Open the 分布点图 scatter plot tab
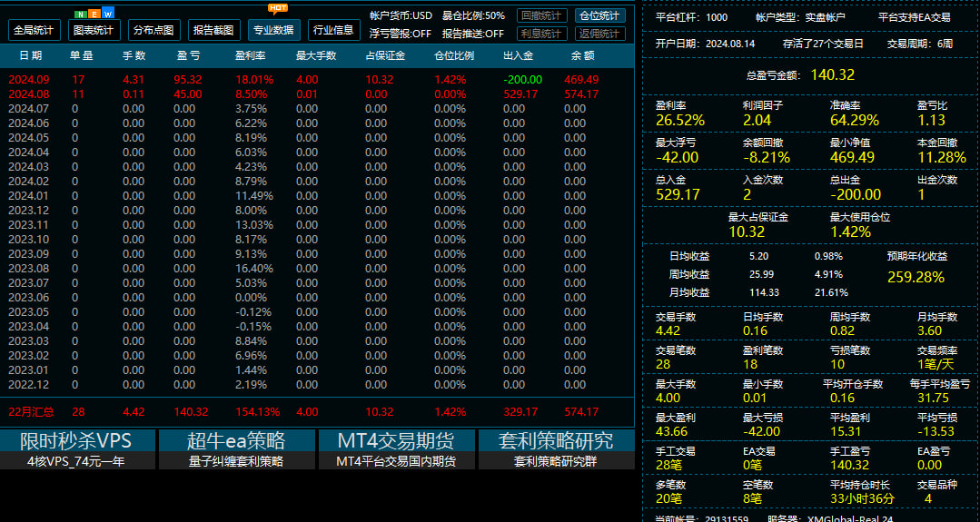Viewport: 980px width, 522px height. coord(154,30)
